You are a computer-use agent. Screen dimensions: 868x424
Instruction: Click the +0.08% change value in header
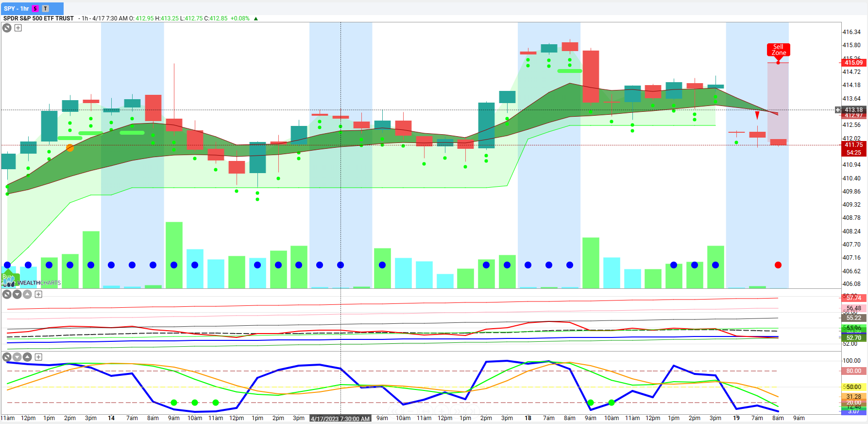[x=240, y=18]
